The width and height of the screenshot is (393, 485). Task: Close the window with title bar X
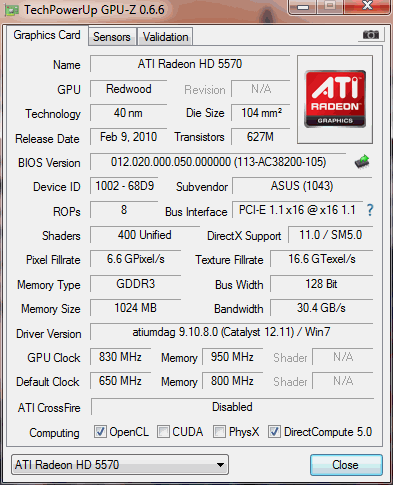coord(367,7)
